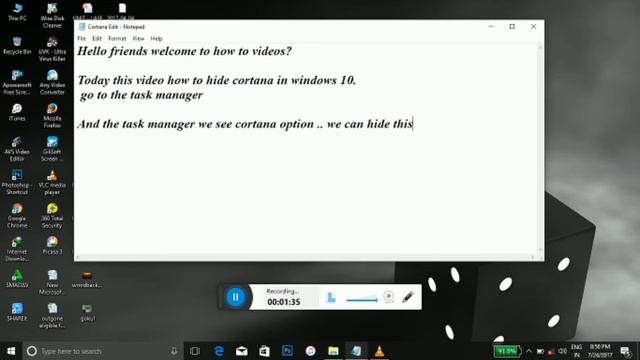
Task: Open the outgone eligible desktop file
Action: point(52,316)
